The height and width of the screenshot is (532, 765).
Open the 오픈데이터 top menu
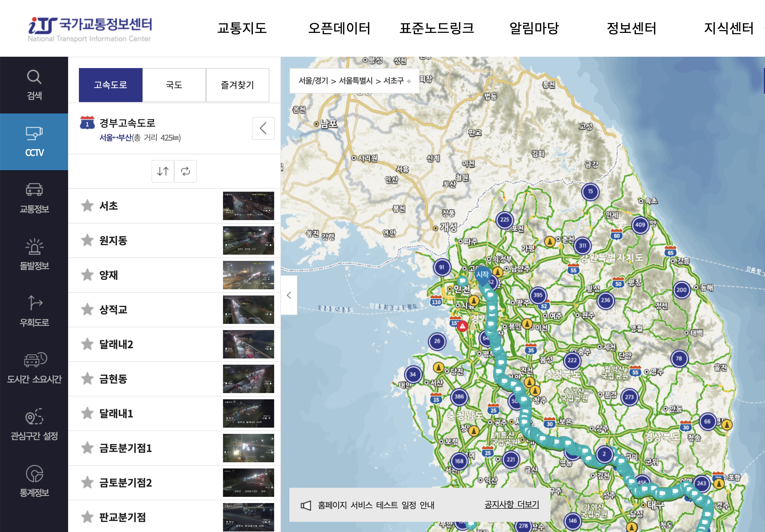click(339, 28)
